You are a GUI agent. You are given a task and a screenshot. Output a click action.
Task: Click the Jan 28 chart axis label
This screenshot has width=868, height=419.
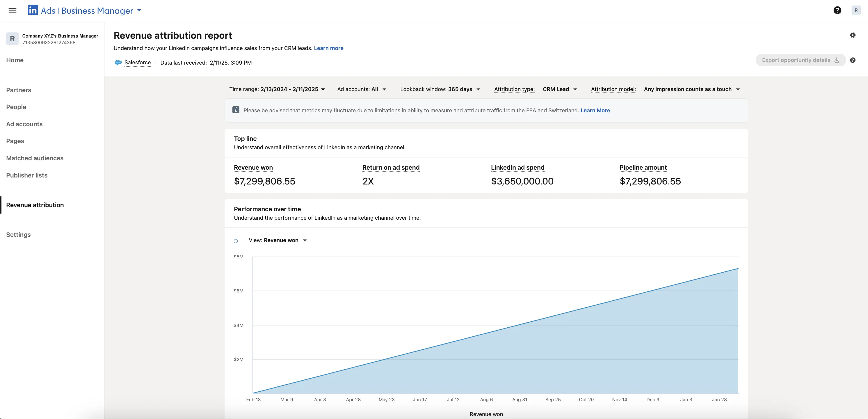point(719,400)
